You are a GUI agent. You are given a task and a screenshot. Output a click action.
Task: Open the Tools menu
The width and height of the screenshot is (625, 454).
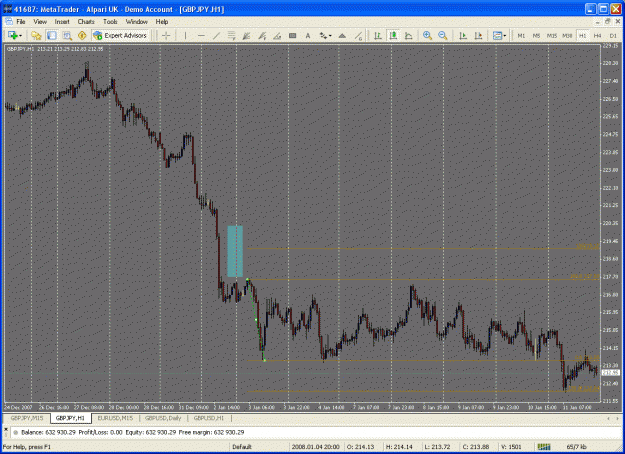(x=110, y=22)
